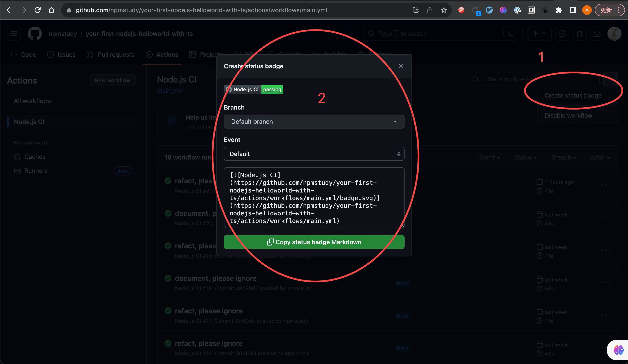Open options menu for the 4 hours ago run
Viewport: 628px width, 364px height.
click(x=605, y=185)
